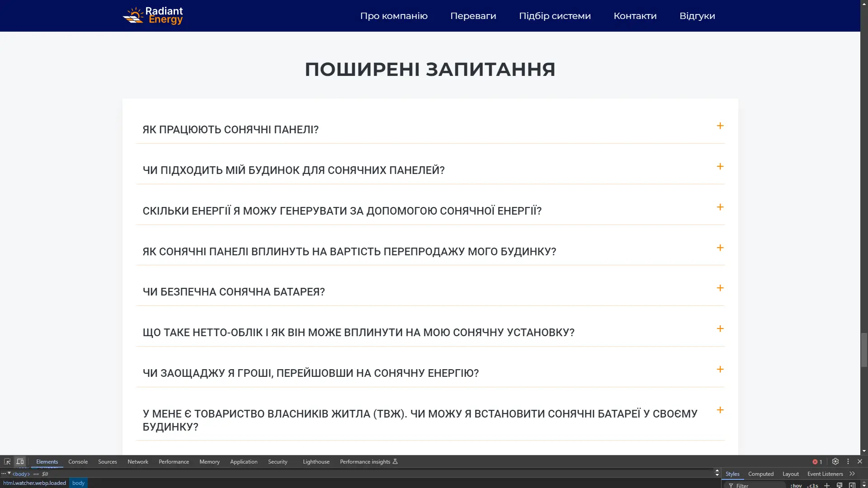Expand plus for 'вартість перепродажу мого будинку' question
Viewport: 868px width, 488px height.
[x=720, y=248]
